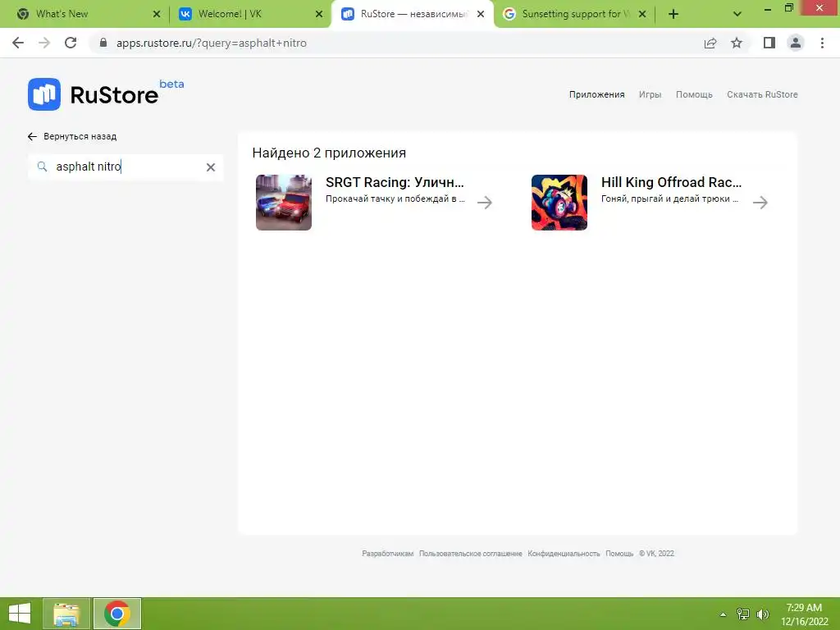Bookmark this page with star icon
This screenshot has height=630, width=840.
(x=737, y=43)
